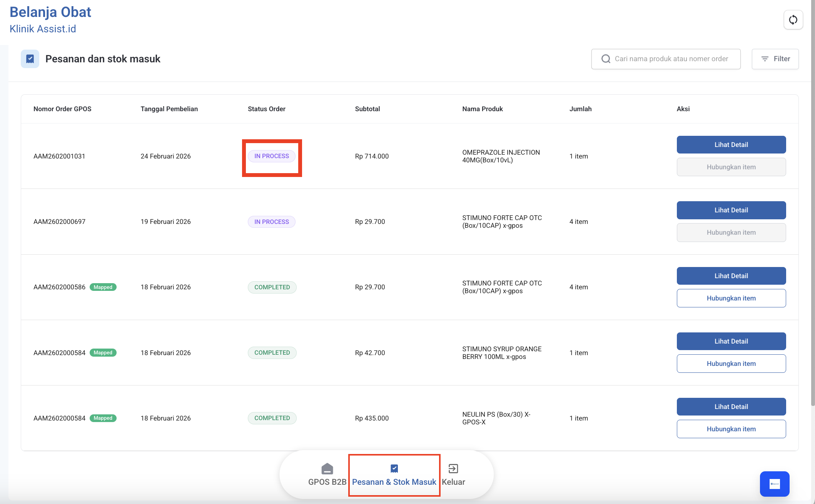This screenshot has width=815, height=504.
Task: Open Lihat Detail for order AAM2602001031
Action: 731,145
